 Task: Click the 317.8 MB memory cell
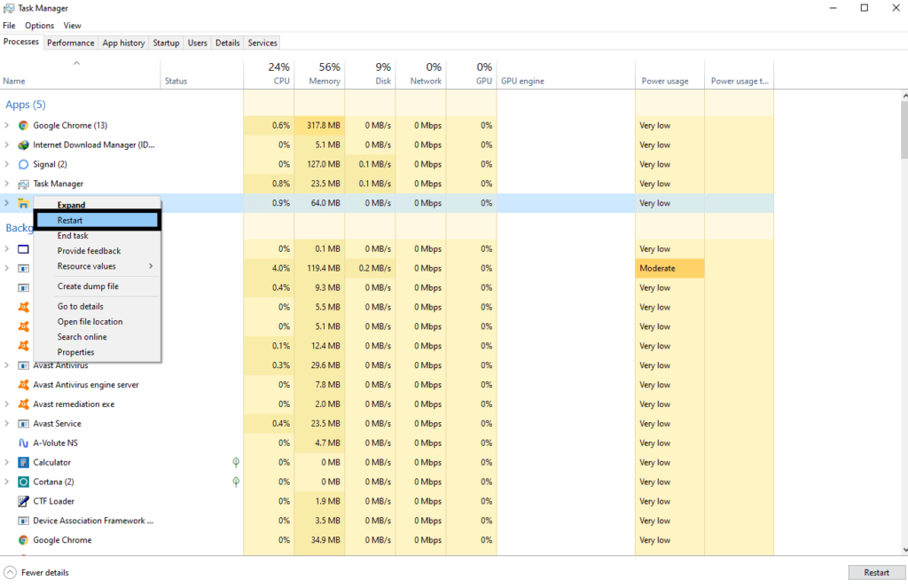coord(319,125)
